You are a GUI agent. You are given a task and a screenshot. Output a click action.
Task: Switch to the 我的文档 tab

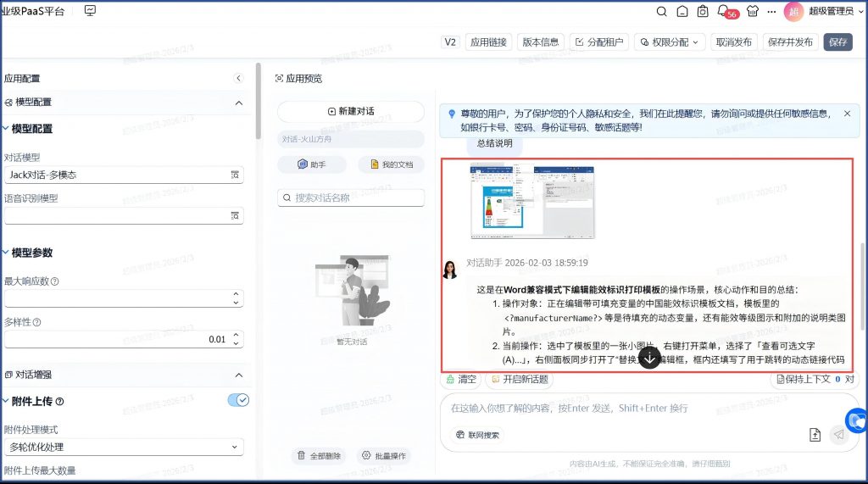pyautogui.click(x=390, y=164)
